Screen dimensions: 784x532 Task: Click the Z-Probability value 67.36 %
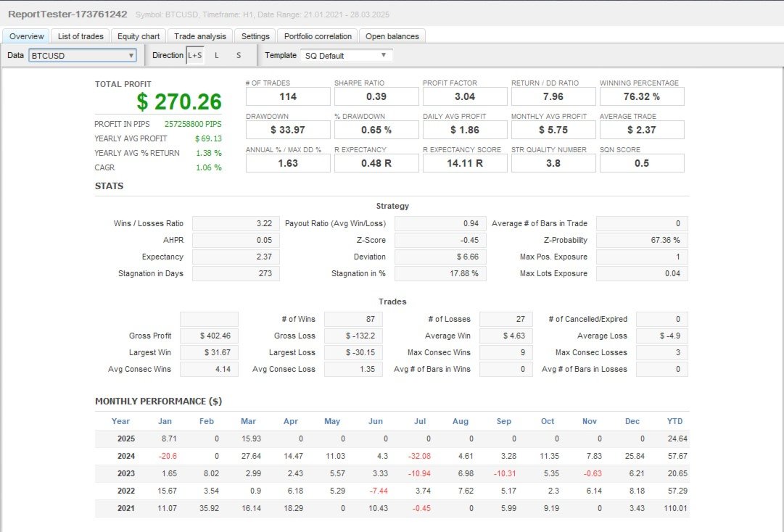642,241
